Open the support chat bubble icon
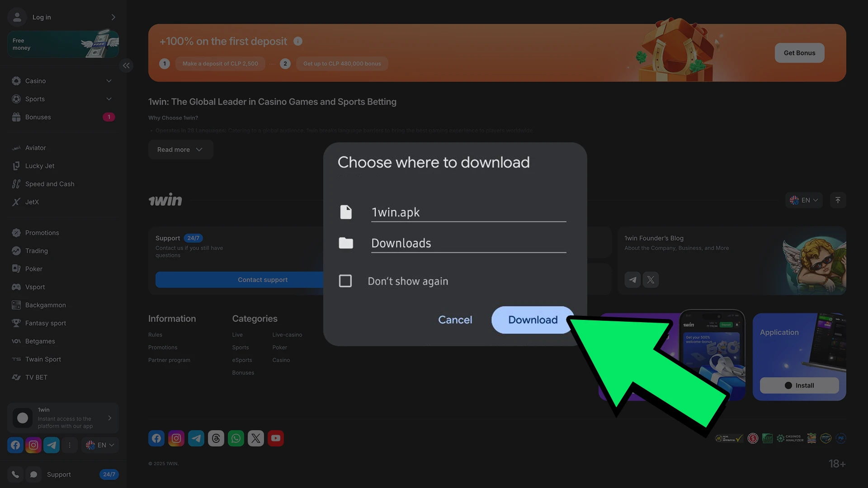 point(33,474)
